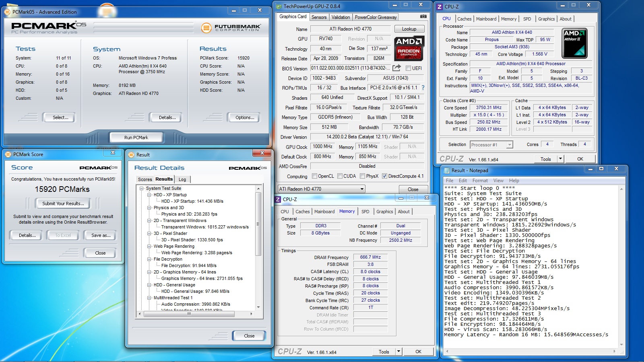
Task: Click the DRAM Frequency 666.7 MHz value
Action: [370, 257]
